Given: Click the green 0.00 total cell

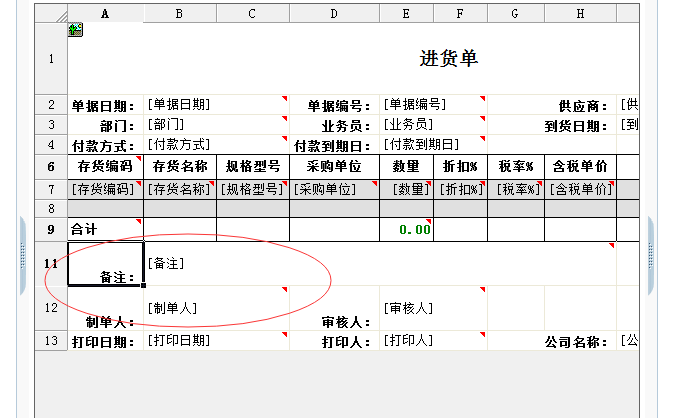Looking at the screenshot, I should (x=406, y=229).
